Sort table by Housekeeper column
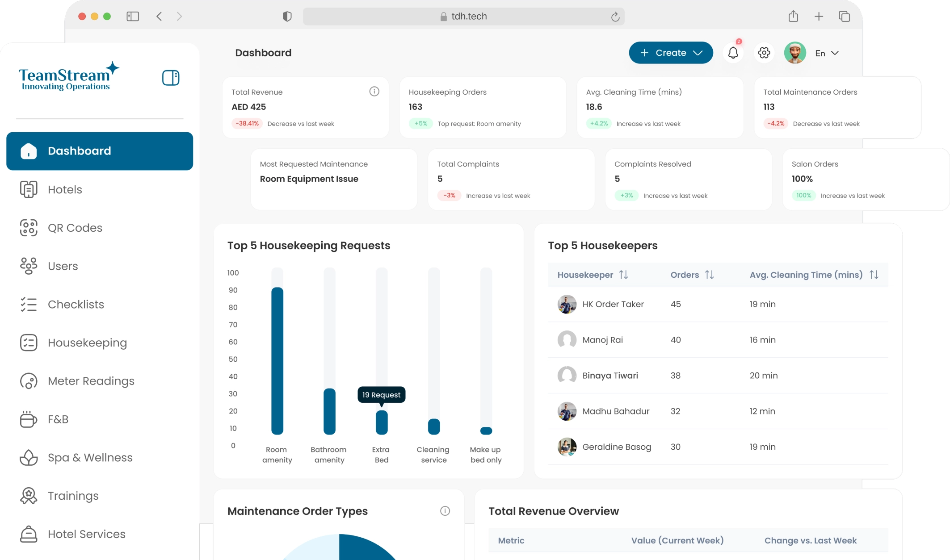Screen dimensions: 950x560 click(x=623, y=275)
